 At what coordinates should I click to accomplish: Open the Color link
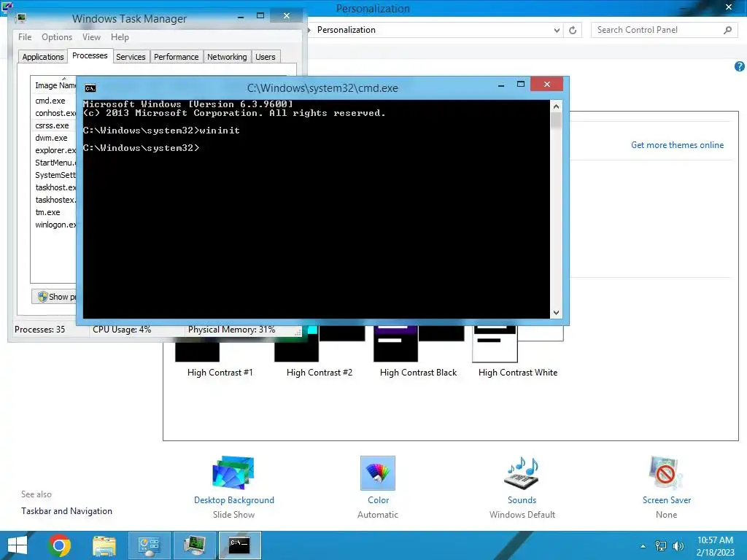[x=379, y=500]
